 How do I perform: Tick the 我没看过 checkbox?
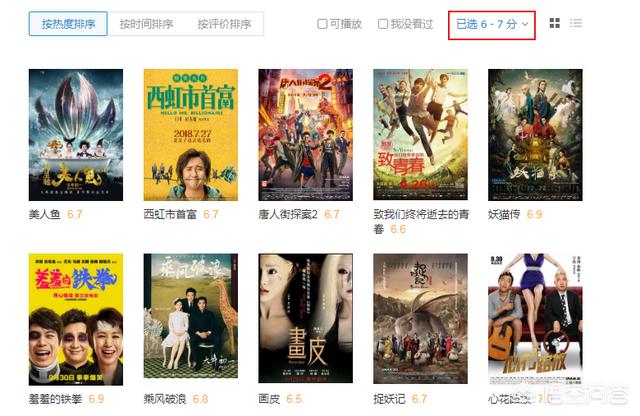click(x=383, y=24)
